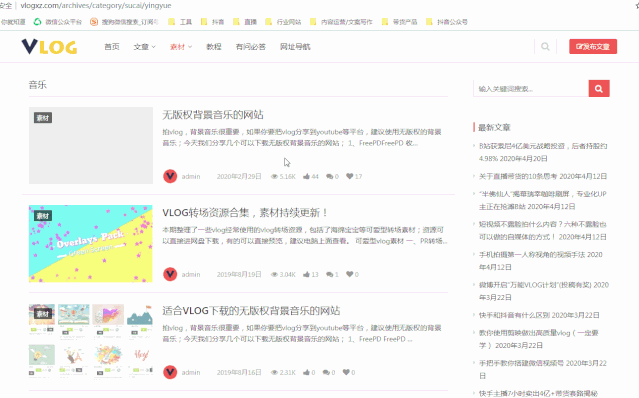Click heart icon on 2019年8月19日 post
639x398 pixels.
pyautogui.click(x=350, y=275)
